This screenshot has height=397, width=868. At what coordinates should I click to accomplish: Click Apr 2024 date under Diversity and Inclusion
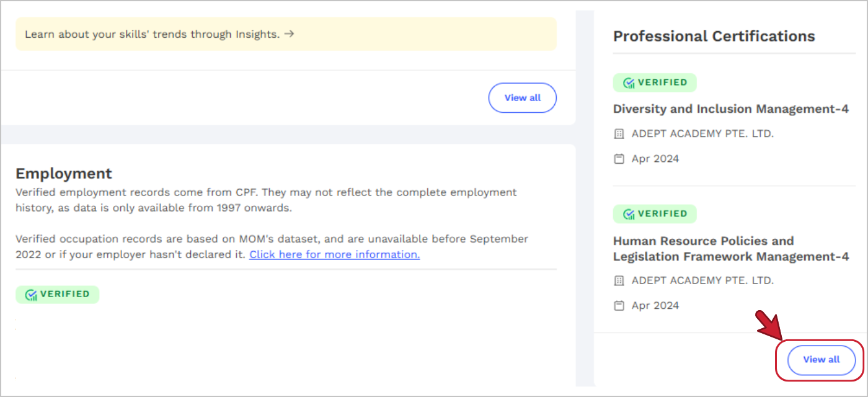655,159
